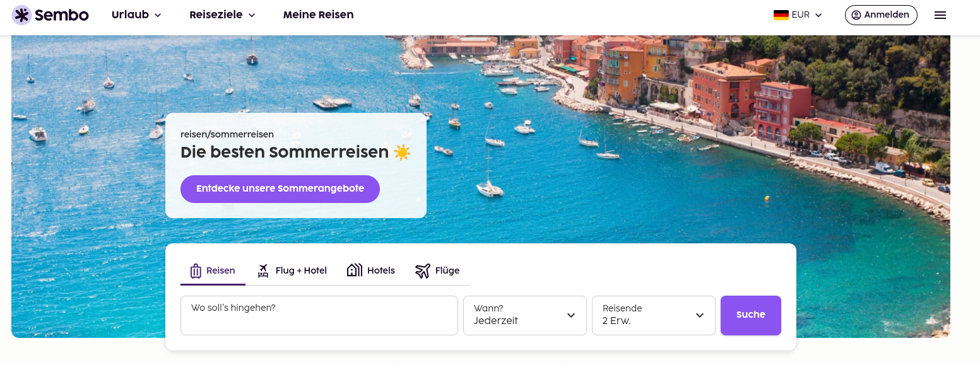This screenshot has width=980, height=365.
Task: Click the Flug + Hotel traveler icon
Action: 263,271
